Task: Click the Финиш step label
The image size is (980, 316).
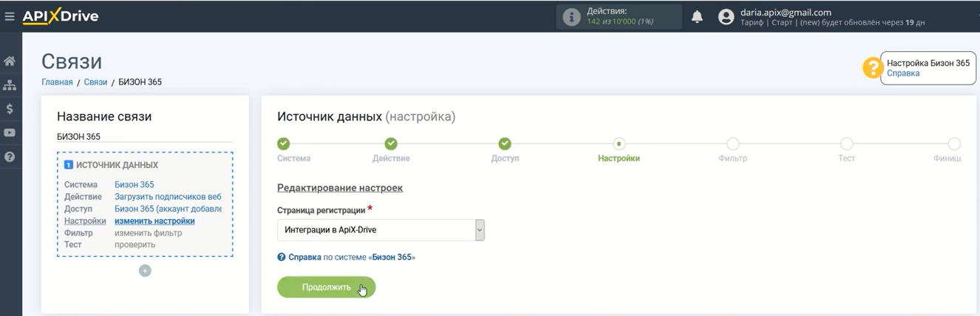Action: click(x=947, y=158)
